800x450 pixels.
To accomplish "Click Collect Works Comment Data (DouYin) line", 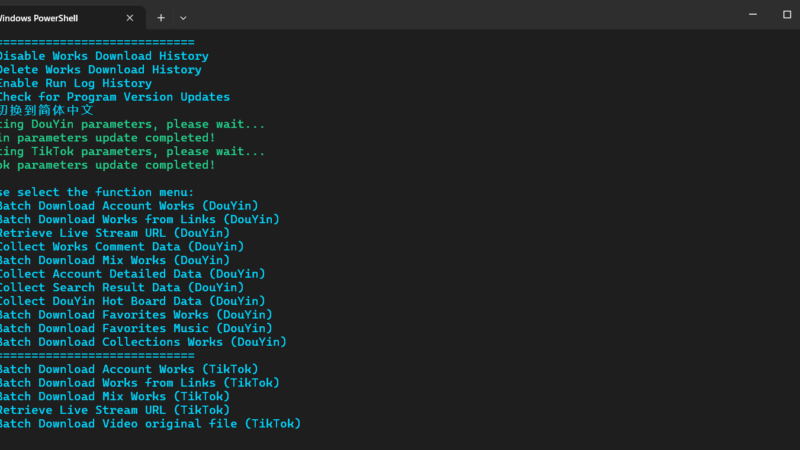I will coord(122,246).
